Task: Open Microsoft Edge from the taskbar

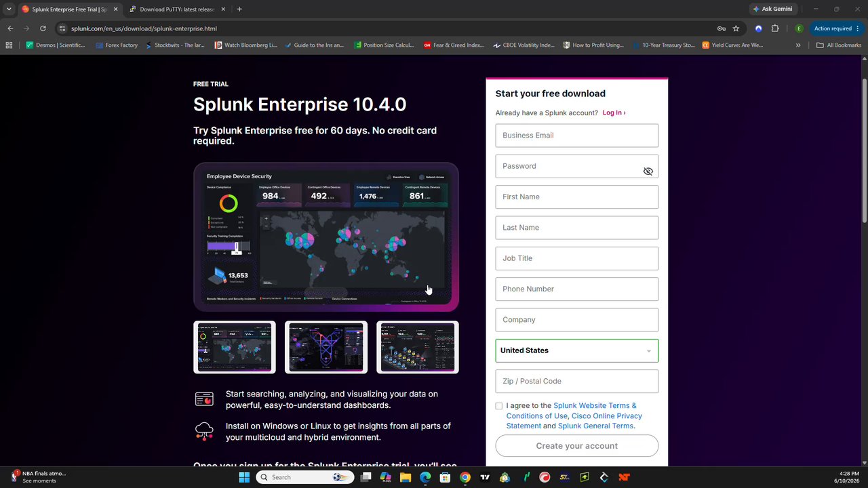Action: 425,477
